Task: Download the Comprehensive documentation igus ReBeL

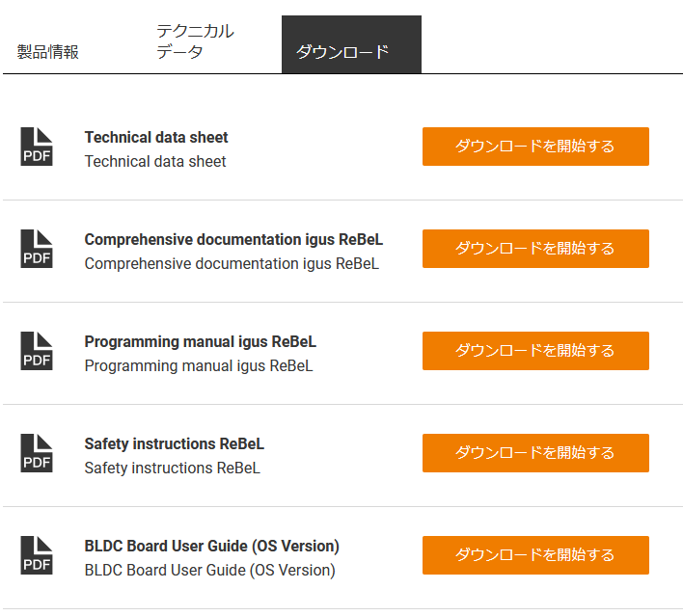Action: pyautogui.click(x=535, y=249)
